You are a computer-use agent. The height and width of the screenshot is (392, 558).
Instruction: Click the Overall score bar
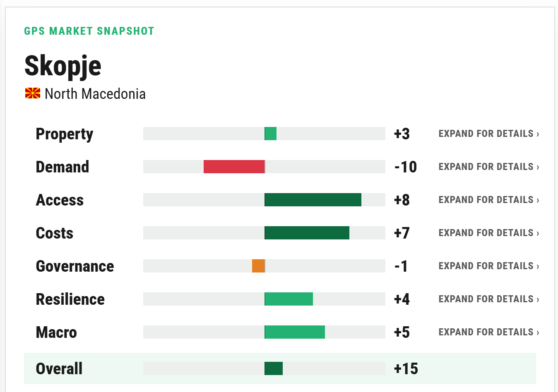274,368
